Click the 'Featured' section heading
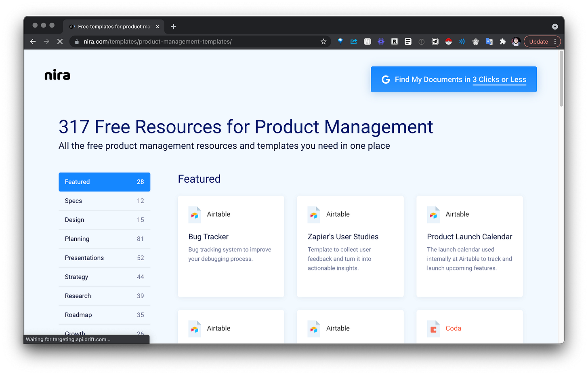The width and height of the screenshot is (588, 375). tap(199, 179)
